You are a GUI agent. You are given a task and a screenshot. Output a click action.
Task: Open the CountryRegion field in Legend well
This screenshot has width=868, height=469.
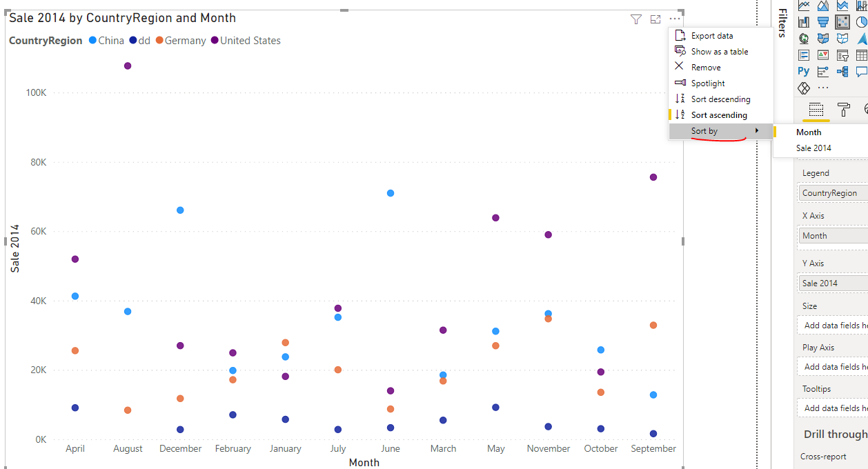[x=834, y=193]
